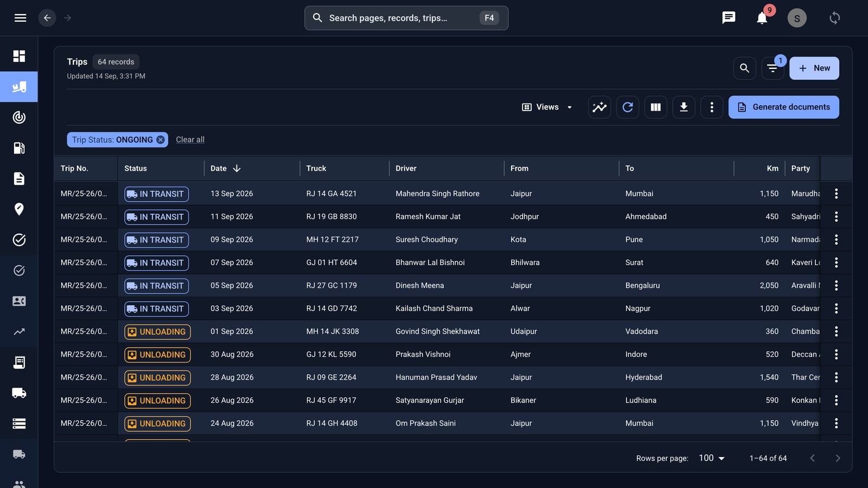
Task: Open the hamburger main menu
Action: coord(20,18)
